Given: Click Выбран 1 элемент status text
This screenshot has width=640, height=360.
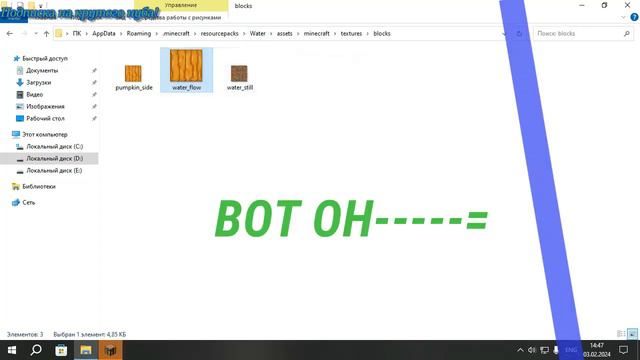Looking at the screenshot, I should pos(90,334).
